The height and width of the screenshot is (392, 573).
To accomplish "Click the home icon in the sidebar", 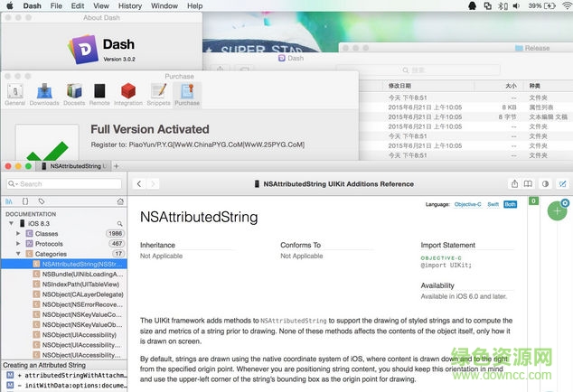I will [x=120, y=201].
